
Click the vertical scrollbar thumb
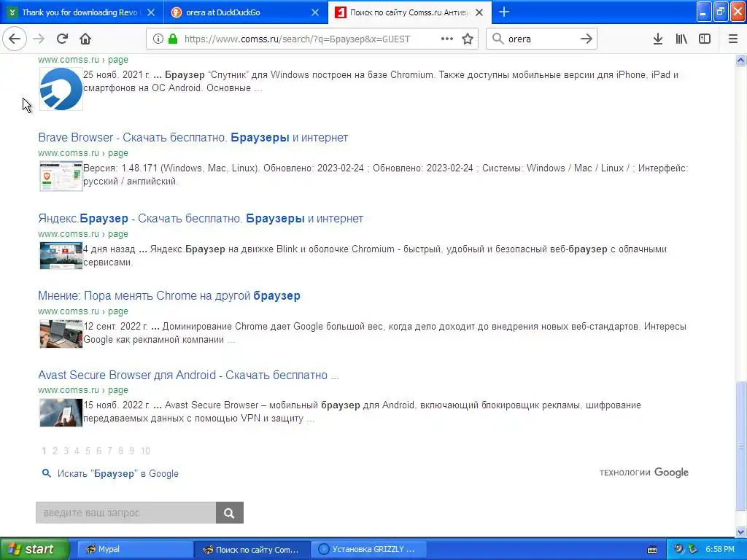(x=741, y=446)
